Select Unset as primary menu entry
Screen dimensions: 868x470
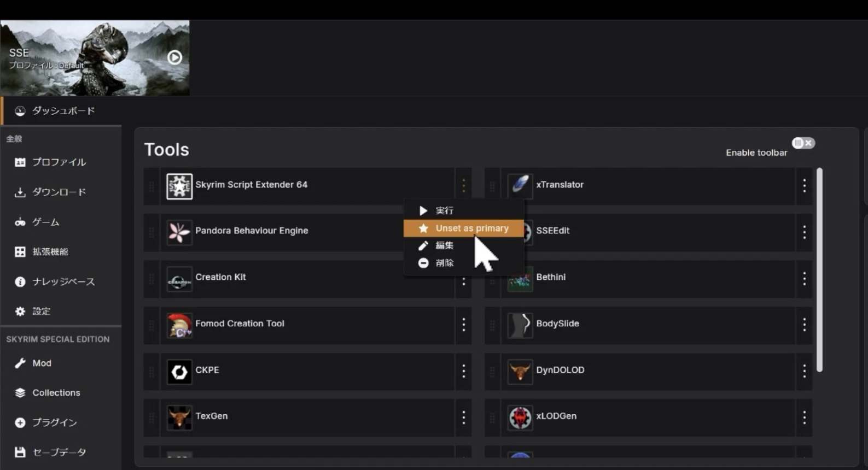[x=464, y=228]
